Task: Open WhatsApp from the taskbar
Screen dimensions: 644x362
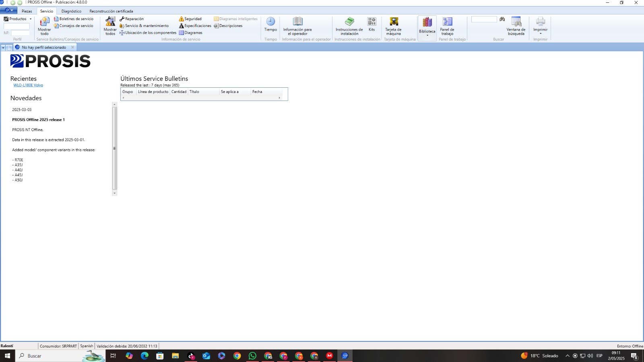Action: (252, 356)
